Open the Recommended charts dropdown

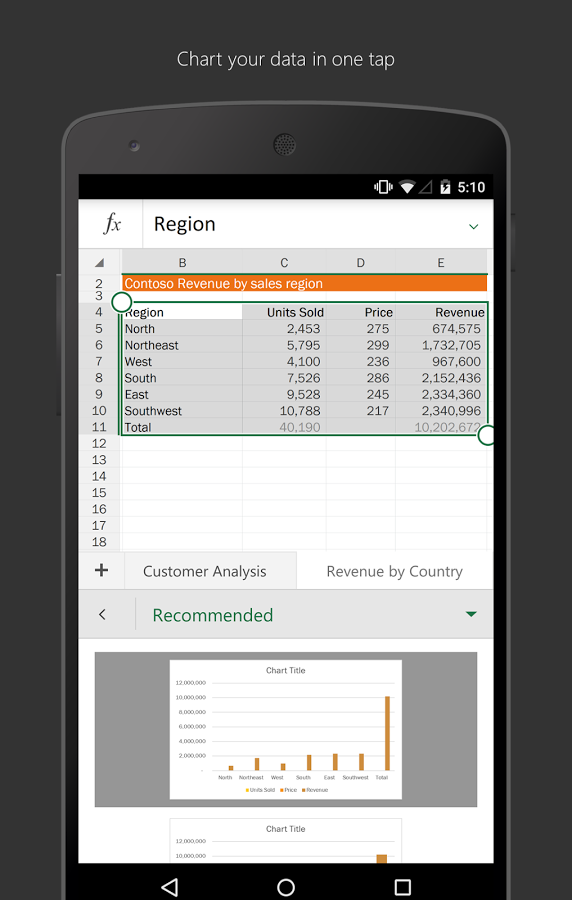tap(314, 615)
